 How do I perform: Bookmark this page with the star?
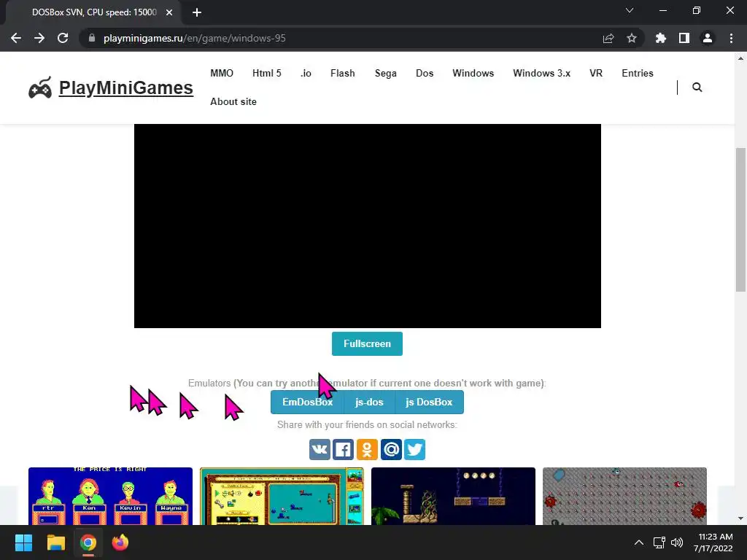pyautogui.click(x=632, y=38)
